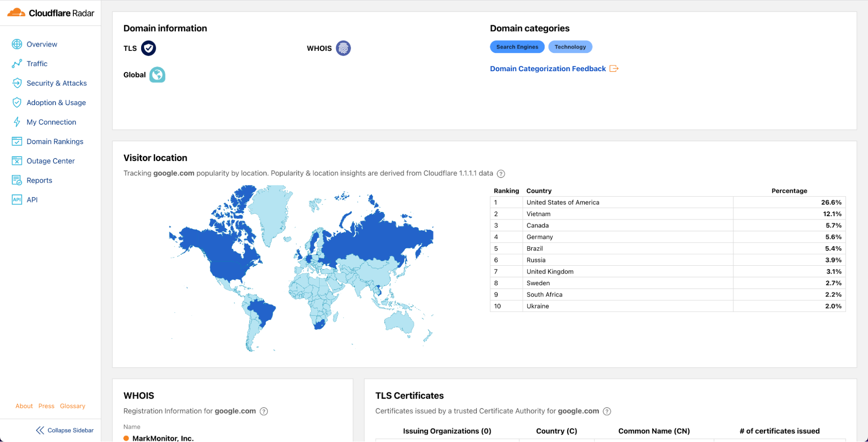Click the Adoption & Usage shield icon
868x442 pixels.
[17, 103]
